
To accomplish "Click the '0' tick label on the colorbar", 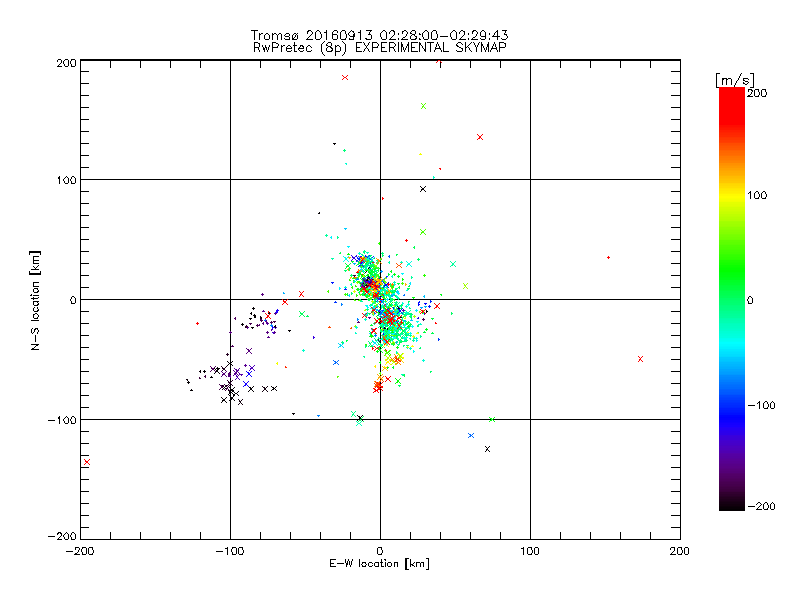I will tap(750, 300).
